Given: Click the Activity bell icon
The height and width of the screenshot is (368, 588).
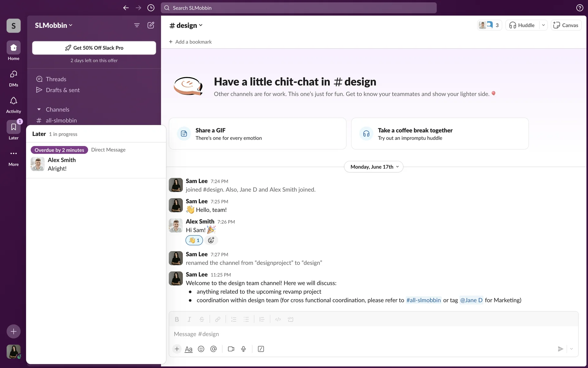Looking at the screenshot, I should (x=13, y=101).
